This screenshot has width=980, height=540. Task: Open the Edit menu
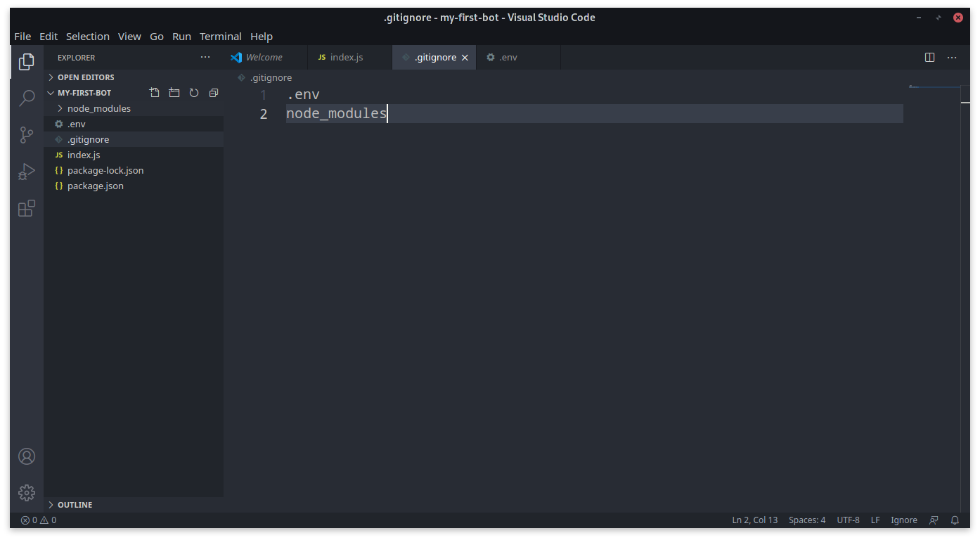pyautogui.click(x=49, y=37)
